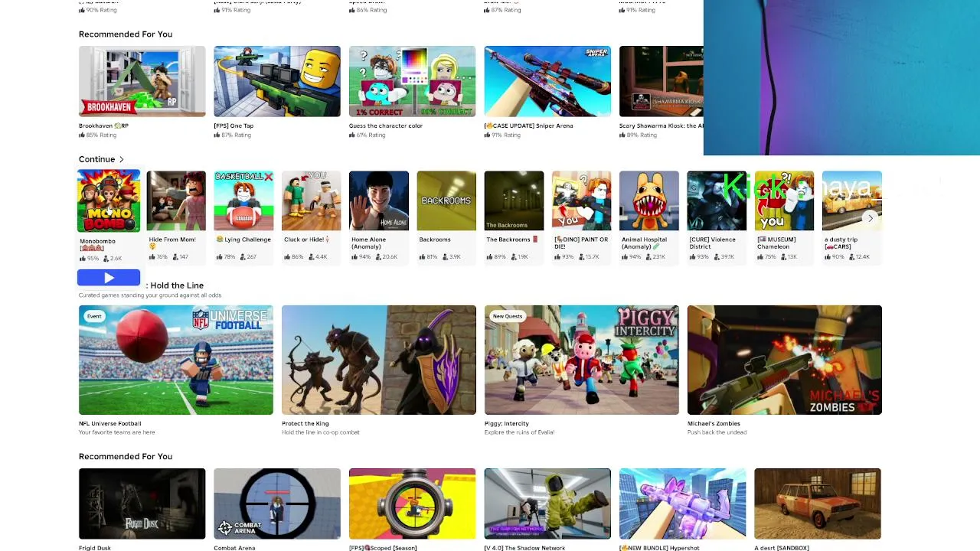Screen dimensions: 980x551
Task: Open the [FPS] One Tap thumbnail
Action: [x=277, y=81]
